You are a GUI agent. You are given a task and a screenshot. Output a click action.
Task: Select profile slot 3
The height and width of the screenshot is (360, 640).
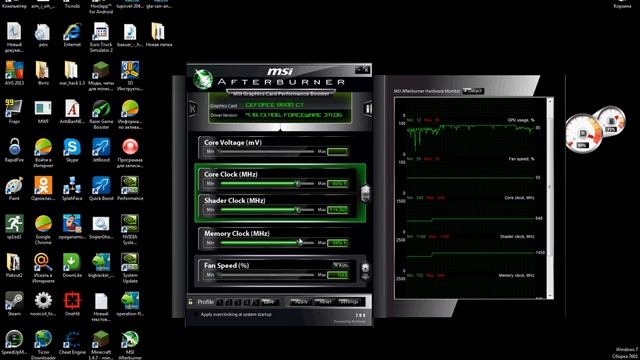click(238, 302)
